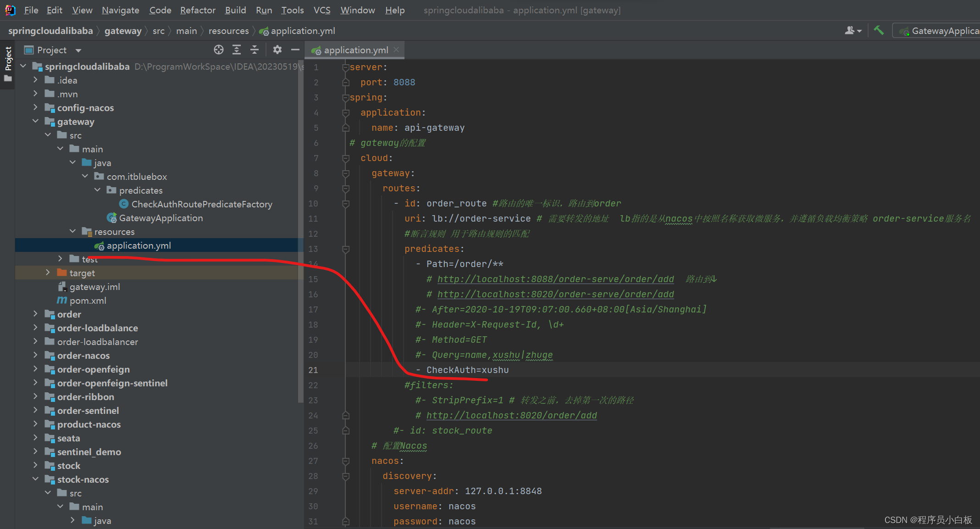This screenshot has height=529, width=980.
Task: Toggle the Project tool window sidebar button
Action: coord(8,60)
